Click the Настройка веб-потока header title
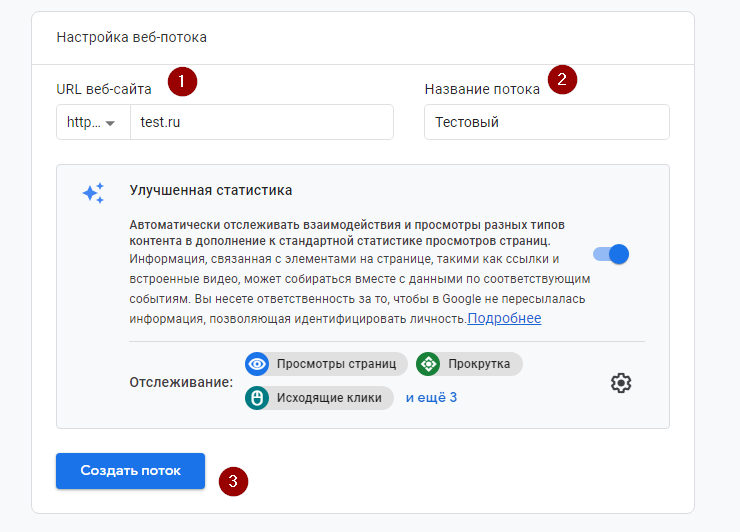Screen dimensions: 740x532 tap(131, 38)
